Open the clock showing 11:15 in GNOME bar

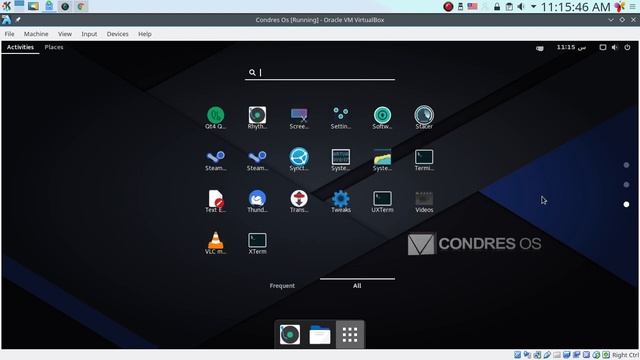point(571,47)
